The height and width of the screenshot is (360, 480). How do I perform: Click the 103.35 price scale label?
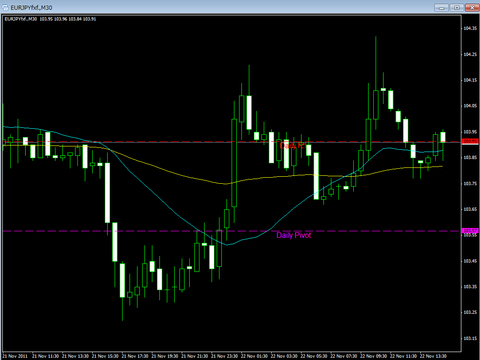point(470,287)
